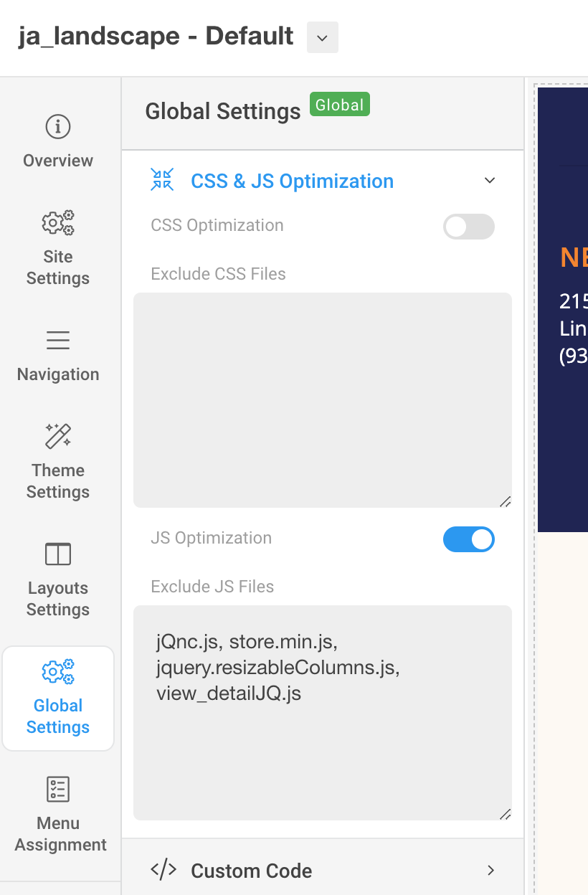The width and height of the screenshot is (588, 895).
Task: Click the Layouts Settings columns icon
Action: (x=58, y=554)
